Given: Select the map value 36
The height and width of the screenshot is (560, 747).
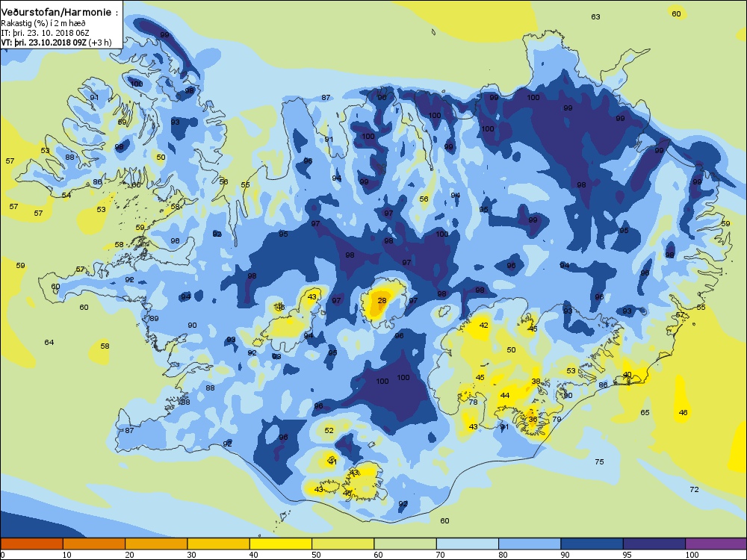Looking at the screenshot, I should click(533, 420).
